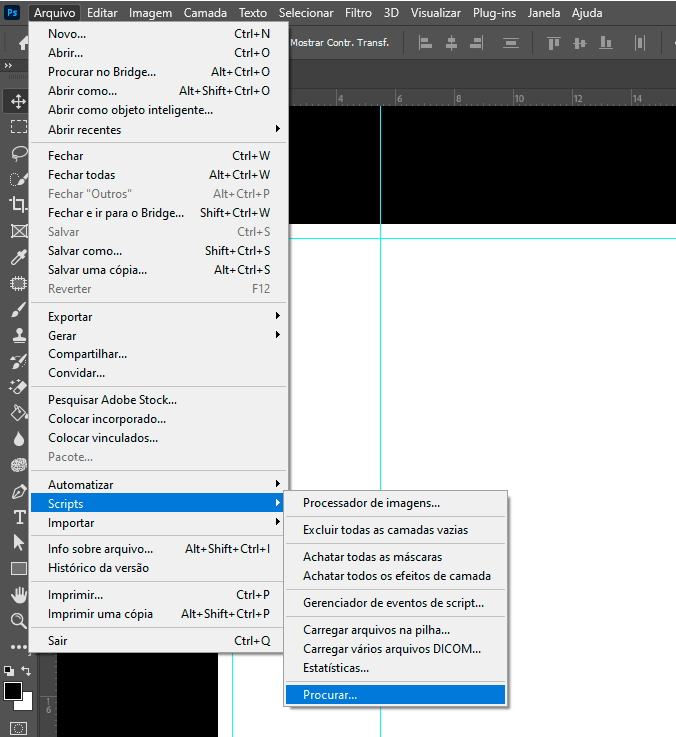
Task: Select the Pen tool
Action: (18, 492)
